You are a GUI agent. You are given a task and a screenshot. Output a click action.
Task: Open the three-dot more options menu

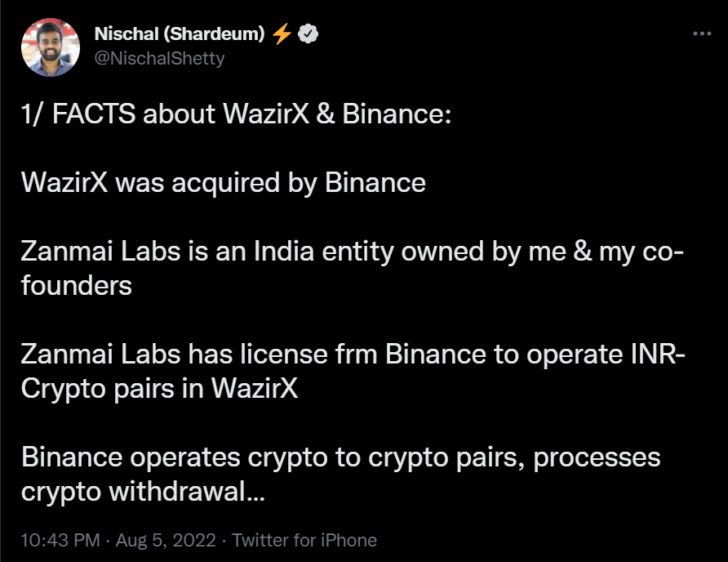[x=702, y=33]
